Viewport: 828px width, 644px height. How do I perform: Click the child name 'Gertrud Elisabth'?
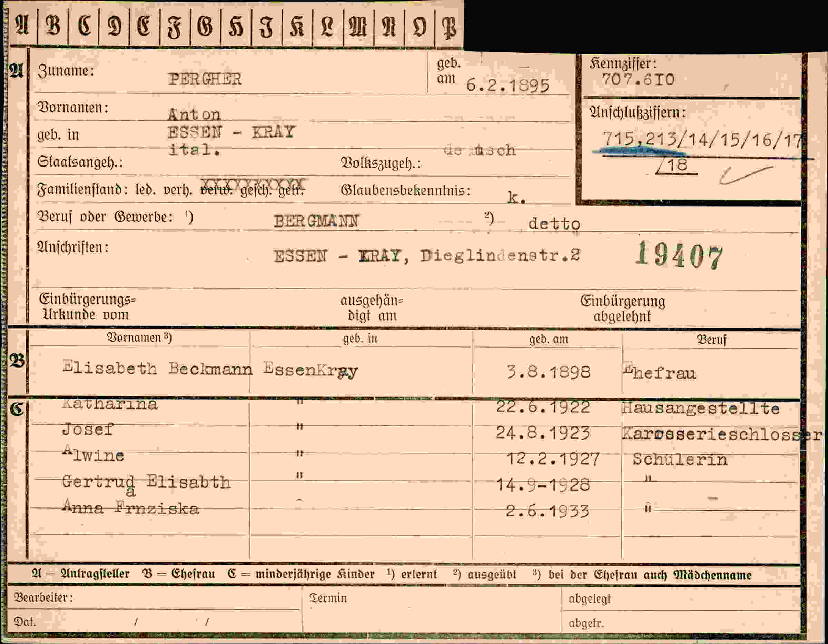pos(146,482)
